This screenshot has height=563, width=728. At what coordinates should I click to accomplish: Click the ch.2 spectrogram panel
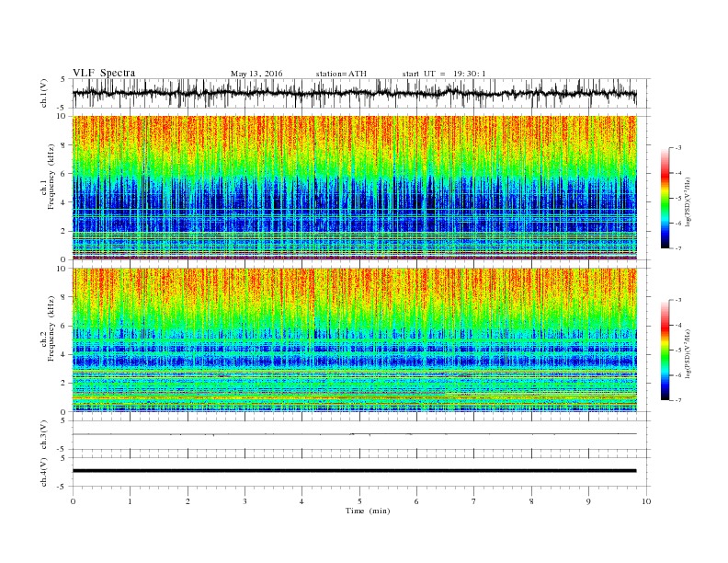354,339
